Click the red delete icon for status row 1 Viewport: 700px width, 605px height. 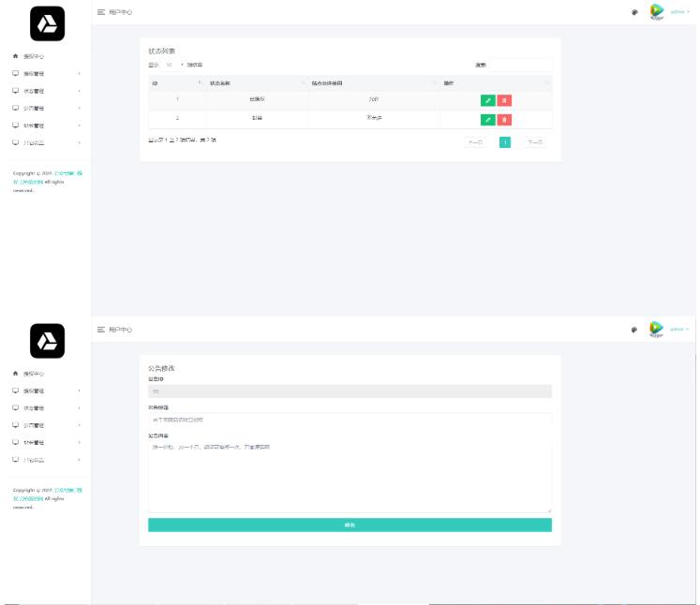(x=504, y=100)
